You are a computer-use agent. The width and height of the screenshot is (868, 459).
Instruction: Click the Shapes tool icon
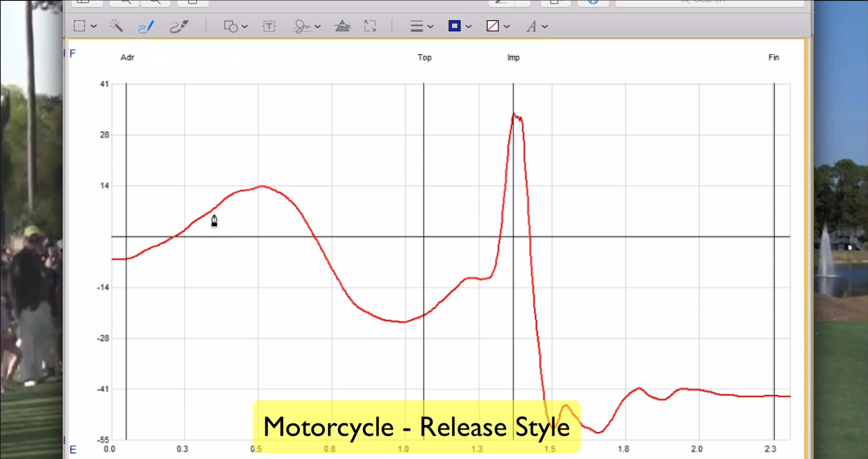(x=231, y=26)
